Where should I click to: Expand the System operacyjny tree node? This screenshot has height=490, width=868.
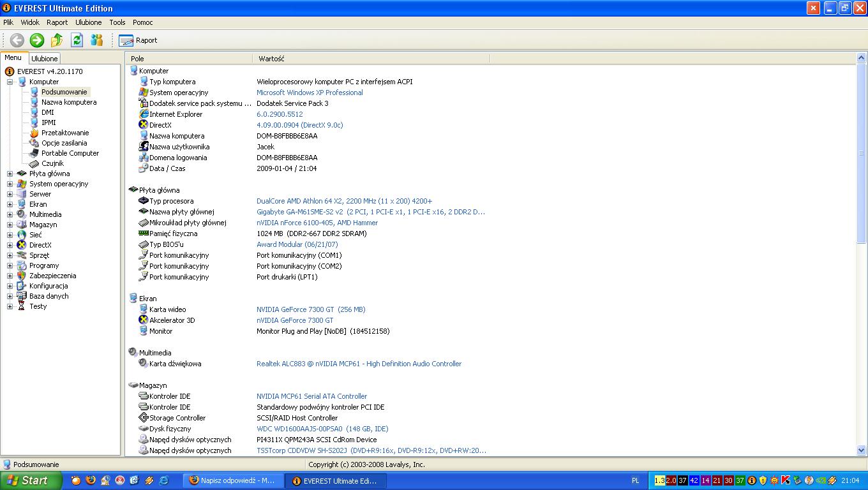click(x=10, y=184)
